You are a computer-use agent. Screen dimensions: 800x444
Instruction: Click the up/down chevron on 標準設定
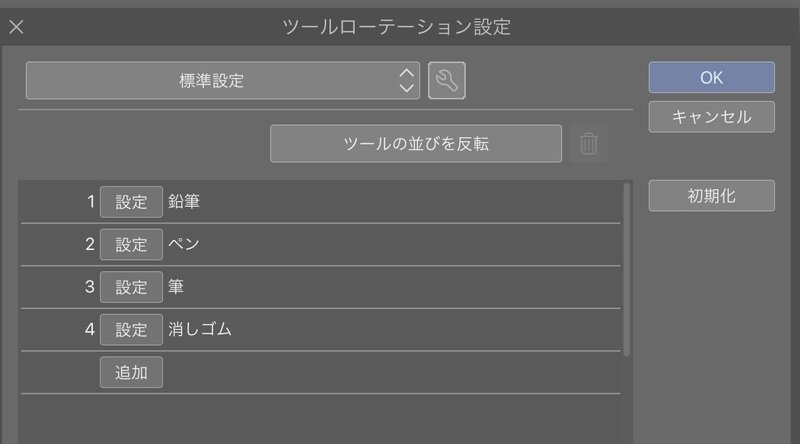pyautogui.click(x=406, y=81)
